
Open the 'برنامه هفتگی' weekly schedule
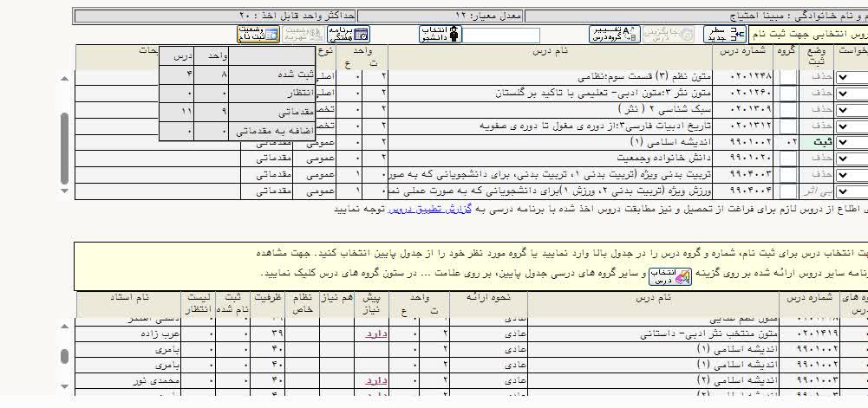(348, 35)
